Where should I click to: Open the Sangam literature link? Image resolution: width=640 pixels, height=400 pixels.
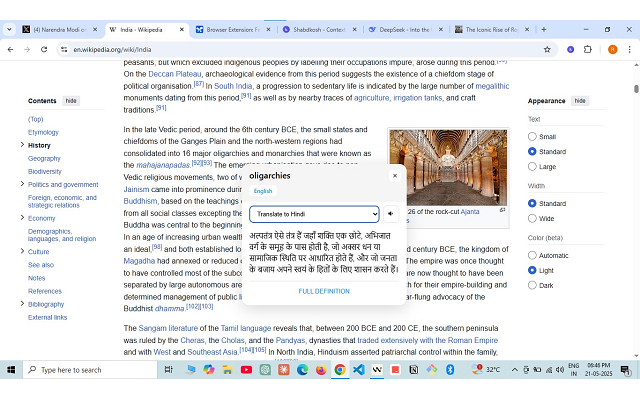(x=168, y=328)
